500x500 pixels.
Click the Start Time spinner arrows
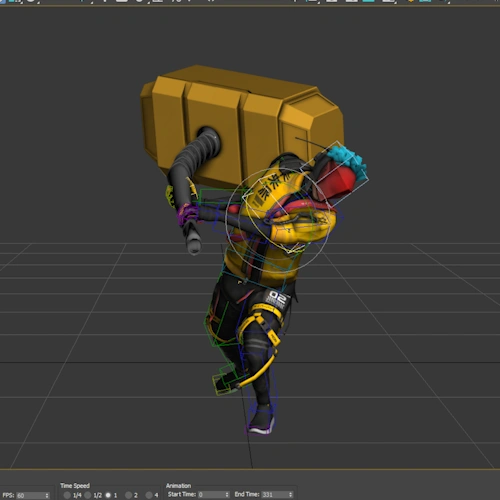[x=227, y=494]
